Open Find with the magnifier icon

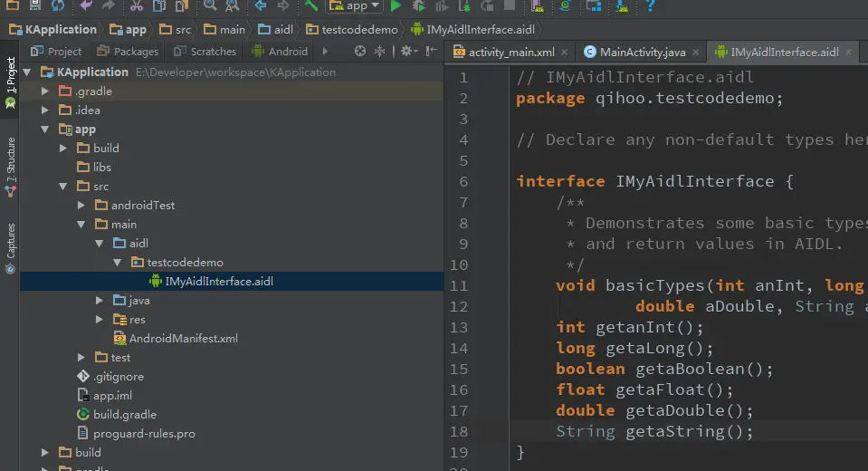pyautogui.click(x=210, y=5)
